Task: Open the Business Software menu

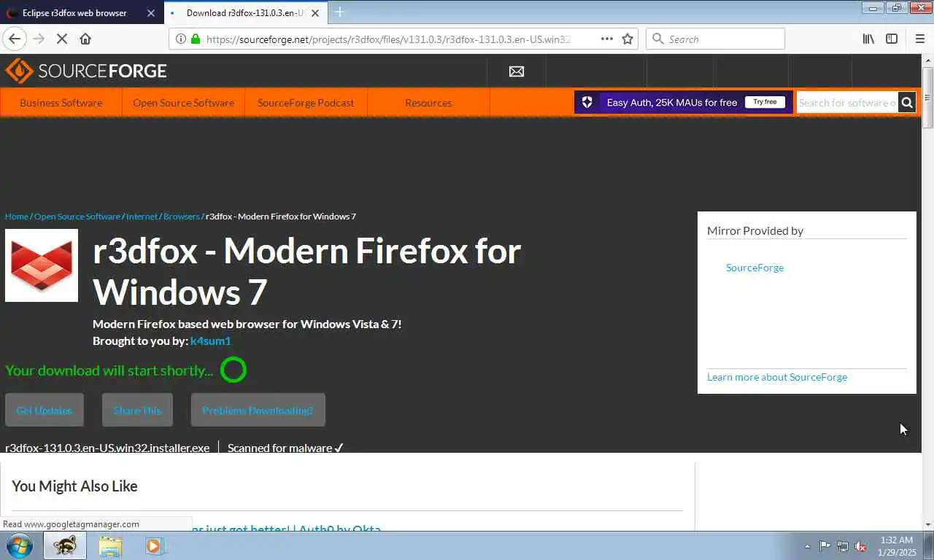Action: click(x=61, y=103)
